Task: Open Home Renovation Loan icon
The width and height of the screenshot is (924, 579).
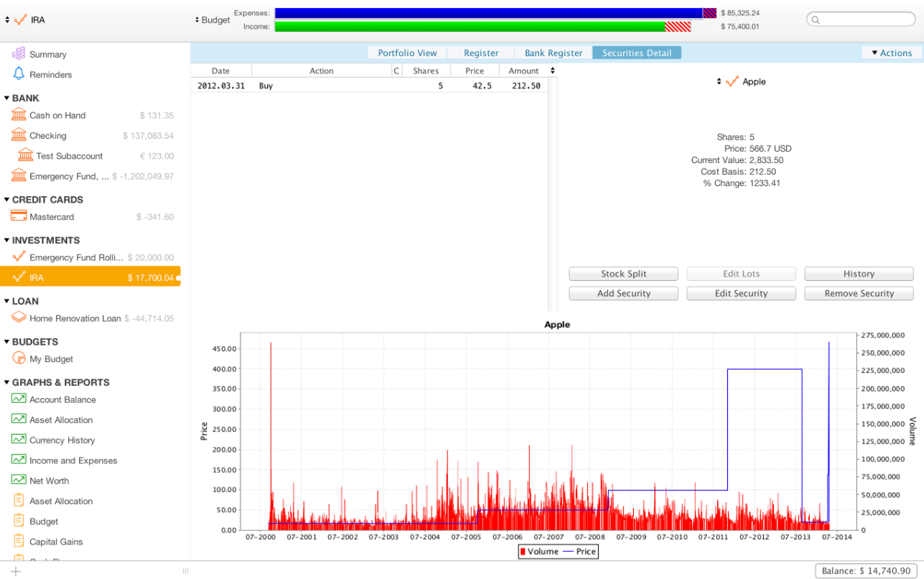Action: pos(19,318)
